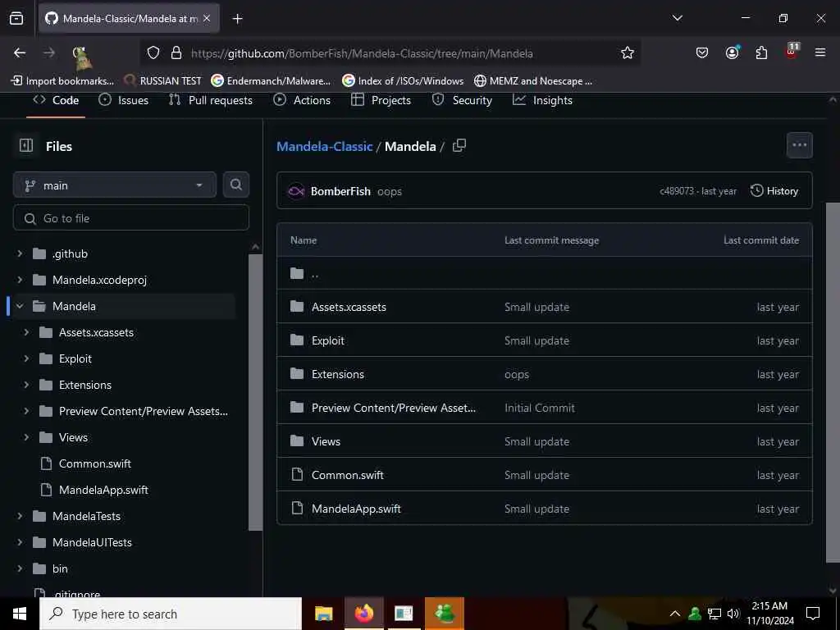Click the Mandela-Classic breadcrumb link
840x630 pixels.
[325, 146]
